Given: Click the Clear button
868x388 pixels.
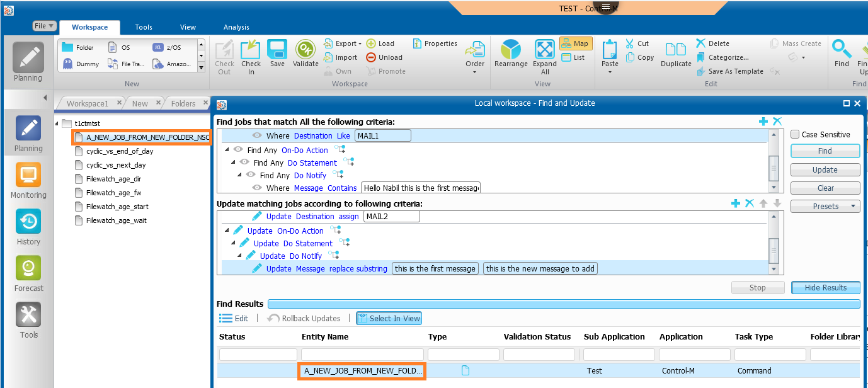Looking at the screenshot, I should pyautogui.click(x=825, y=188).
